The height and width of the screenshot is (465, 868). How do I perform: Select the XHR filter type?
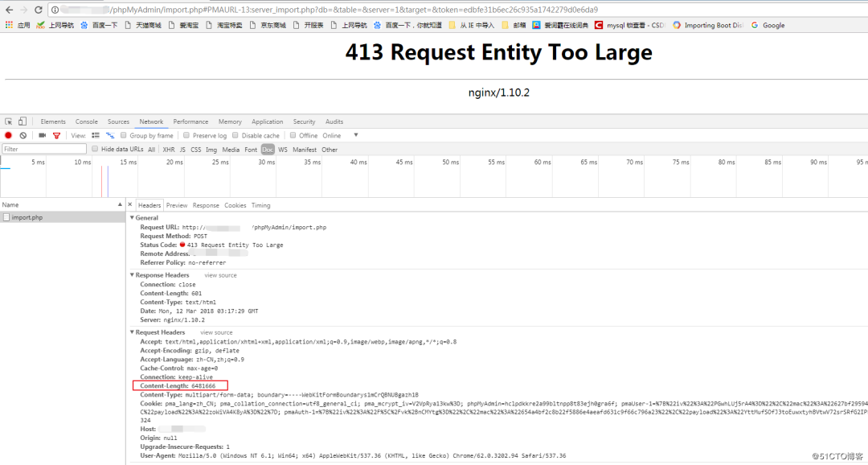click(168, 150)
